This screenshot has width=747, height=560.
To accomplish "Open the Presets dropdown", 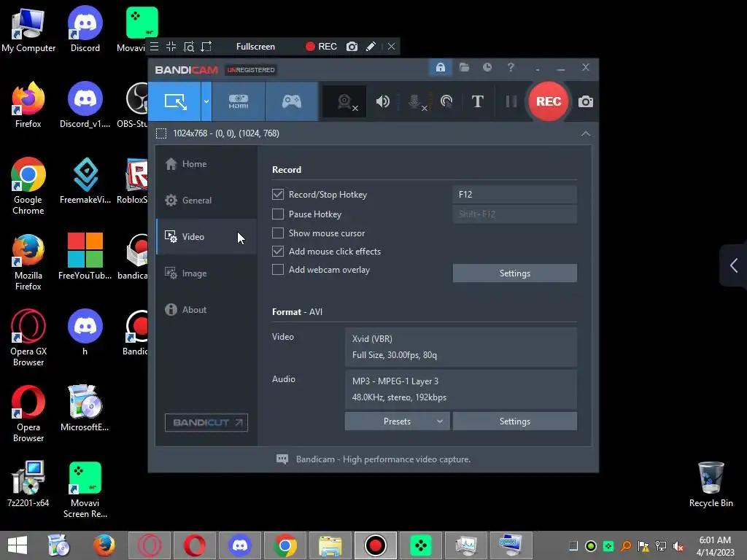I will [x=397, y=421].
